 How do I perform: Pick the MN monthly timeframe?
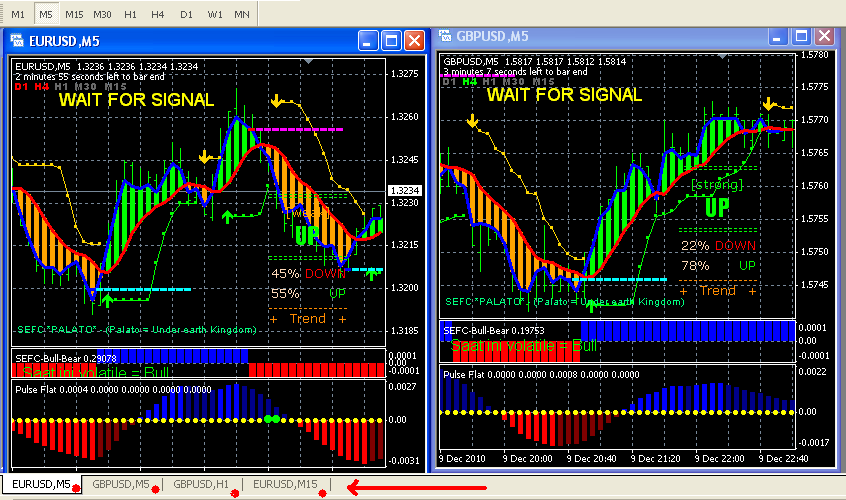coord(242,15)
